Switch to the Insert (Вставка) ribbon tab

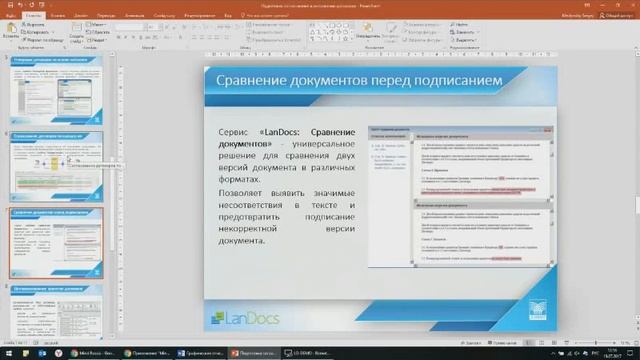pyautogui.click(x=58, y=16)
